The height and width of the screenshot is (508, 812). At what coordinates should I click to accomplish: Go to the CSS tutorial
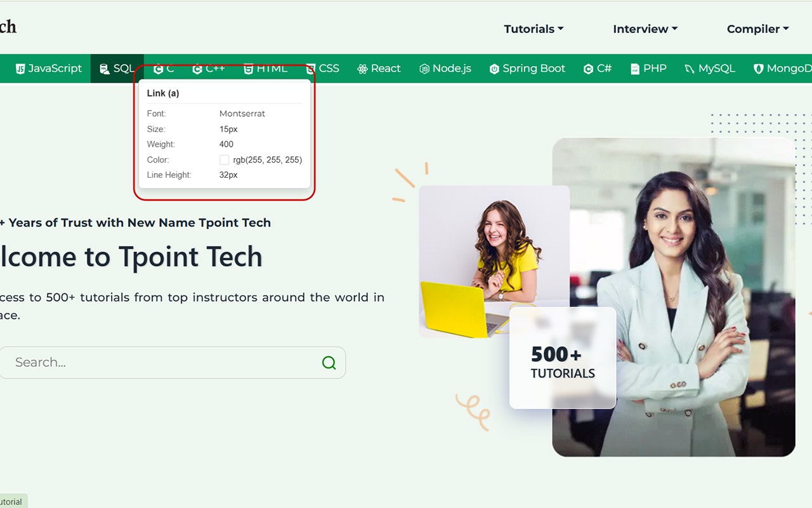click(322, 69)
